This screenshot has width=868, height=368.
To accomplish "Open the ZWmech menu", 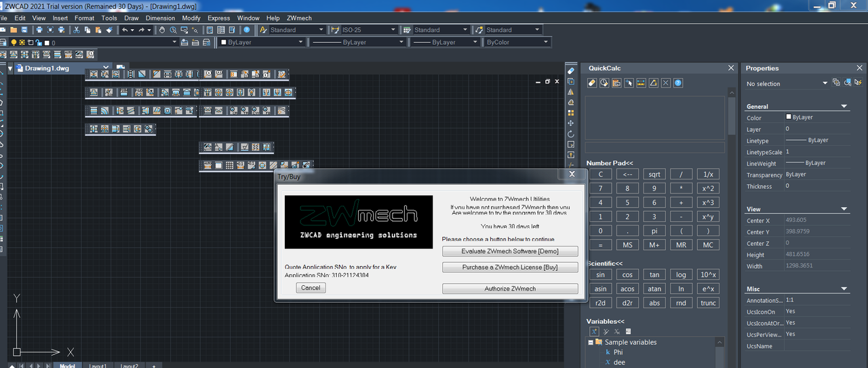I will [x=299, y=18].
